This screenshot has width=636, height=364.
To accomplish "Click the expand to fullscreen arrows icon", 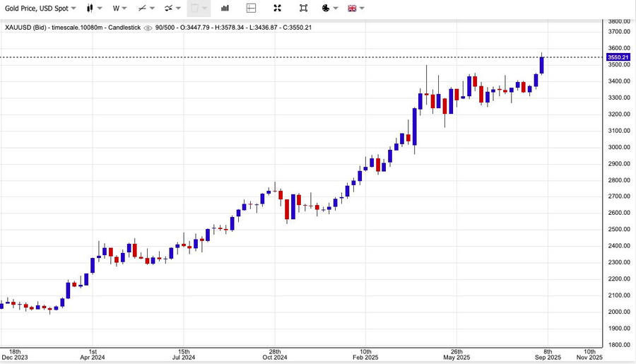I will 277,8.
